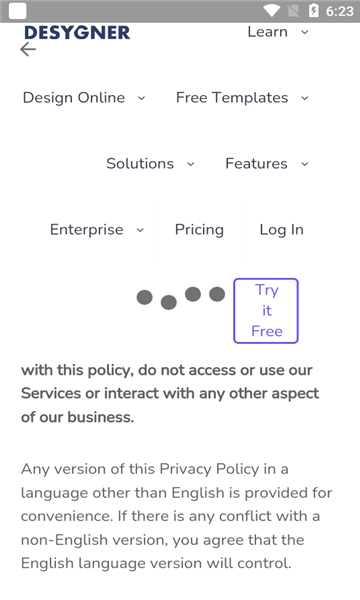Open the Pricing page
The height and width of the screenshot is (600, 360).
click(199, 230)
